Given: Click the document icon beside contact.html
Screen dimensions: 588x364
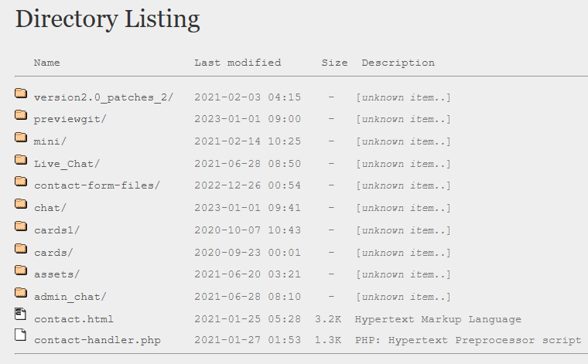Looking at the screenshot, I should pyautogui.click(x=20, y=314).
